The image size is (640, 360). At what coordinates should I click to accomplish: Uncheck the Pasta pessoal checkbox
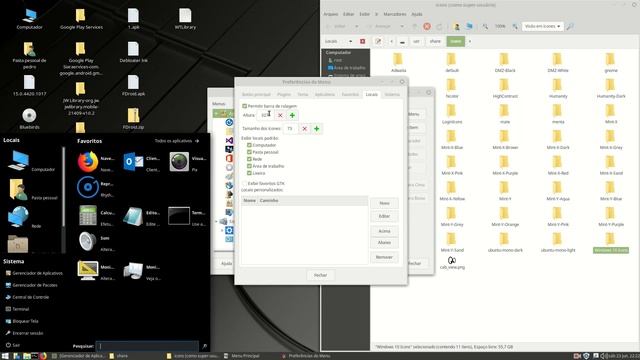(249, 152)
